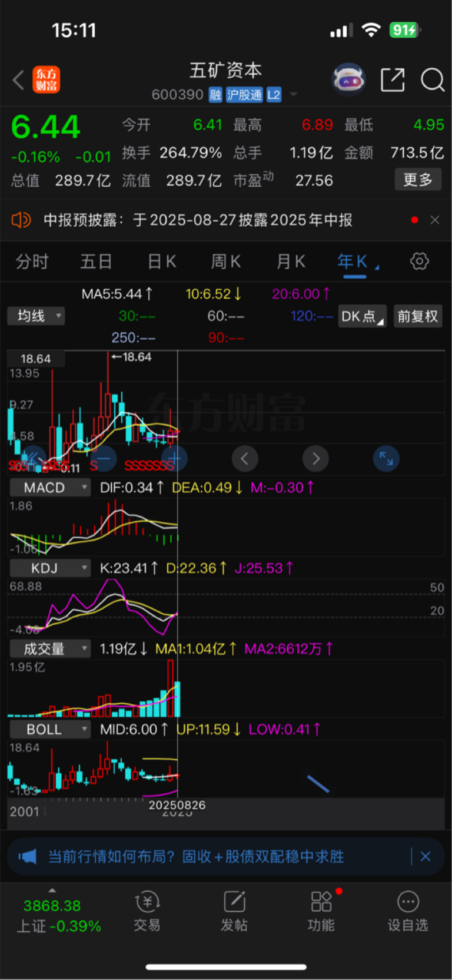Tap the 设自选 watchlist icon
Image resolution: width=452 pixels, height=980 pixels.
tap(408, 912)
